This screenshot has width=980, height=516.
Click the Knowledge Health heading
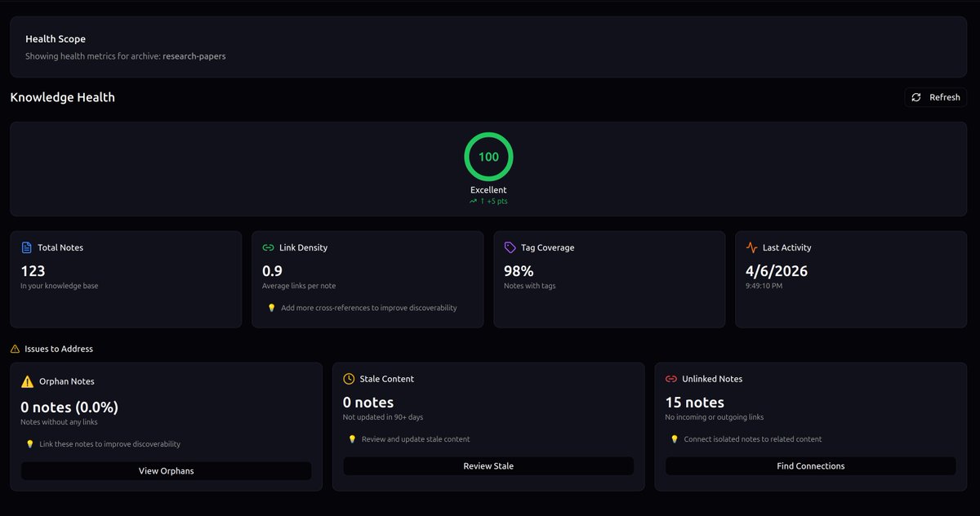click(62, 97)
